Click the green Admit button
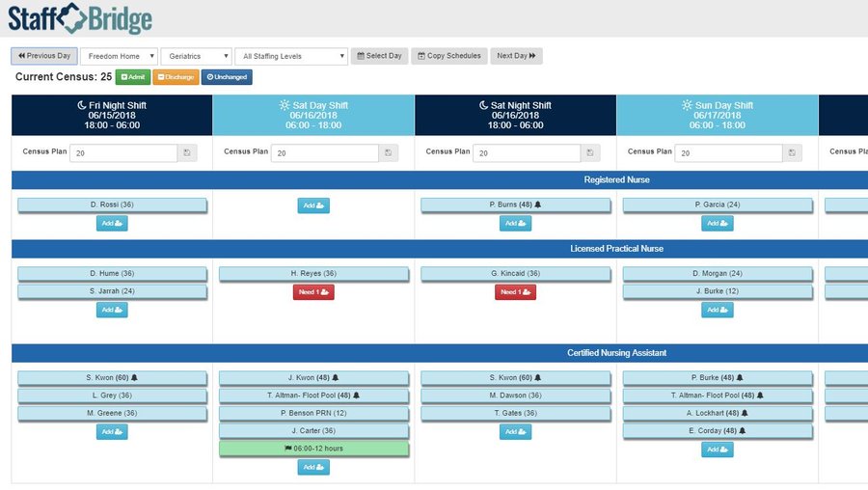Screen dimensions: 868x490 pyautogui.click(x=132, y=77)
